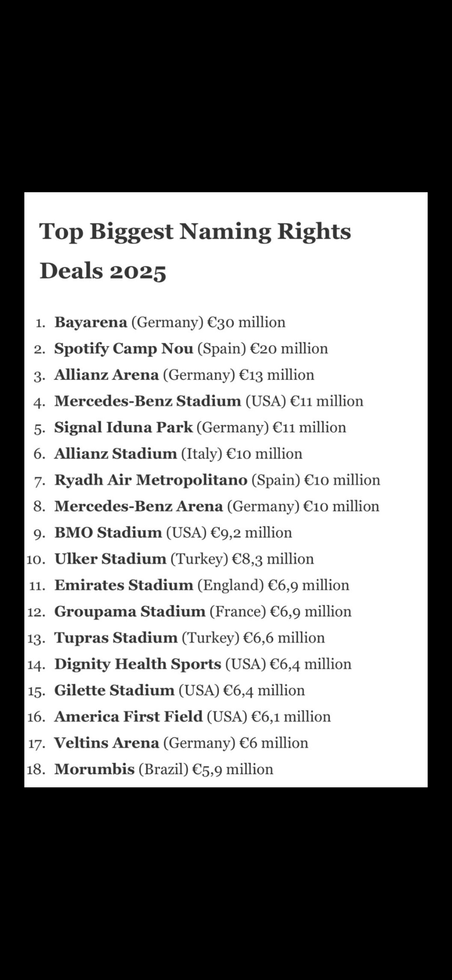
Task: Tap the Allianz Arena list item
Action: point(106,375)
